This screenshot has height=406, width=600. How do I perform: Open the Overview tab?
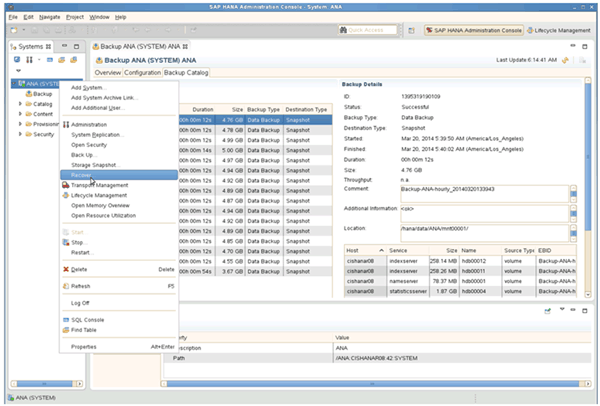[106, 72]
